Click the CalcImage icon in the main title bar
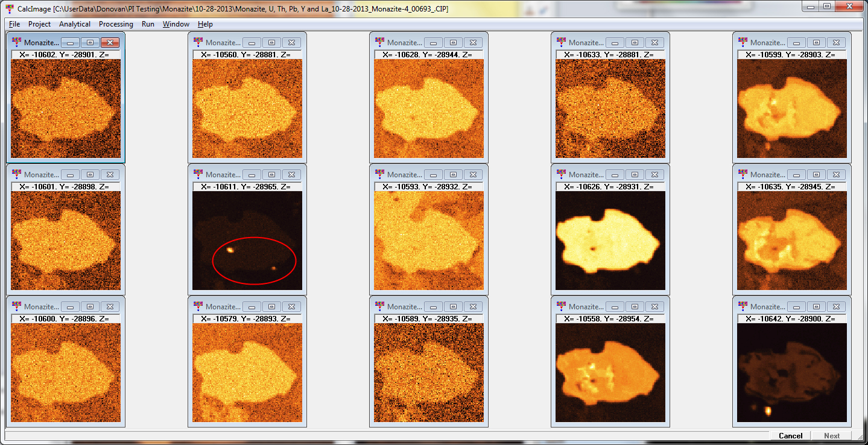 [8, 9]
